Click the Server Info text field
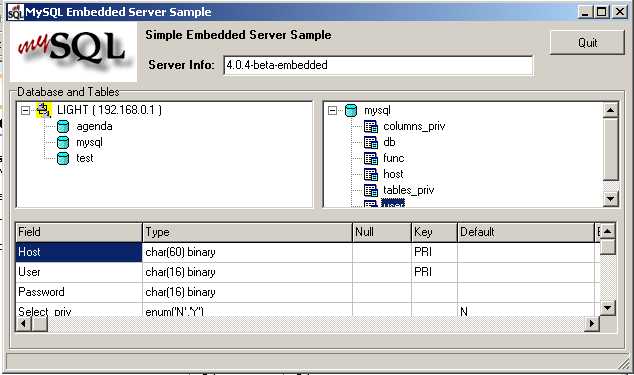The height and width of the screenshot is (375, 634). [378, 65]
